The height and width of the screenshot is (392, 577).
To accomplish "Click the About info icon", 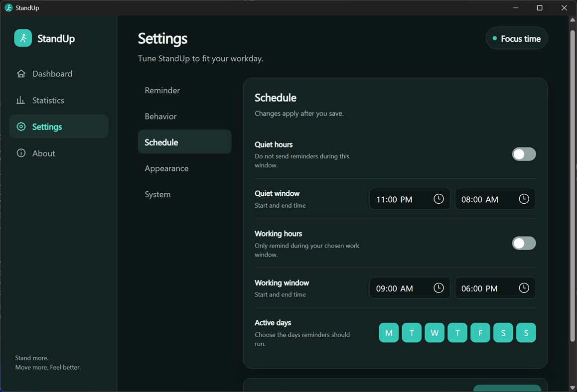I will coord(21,153).
